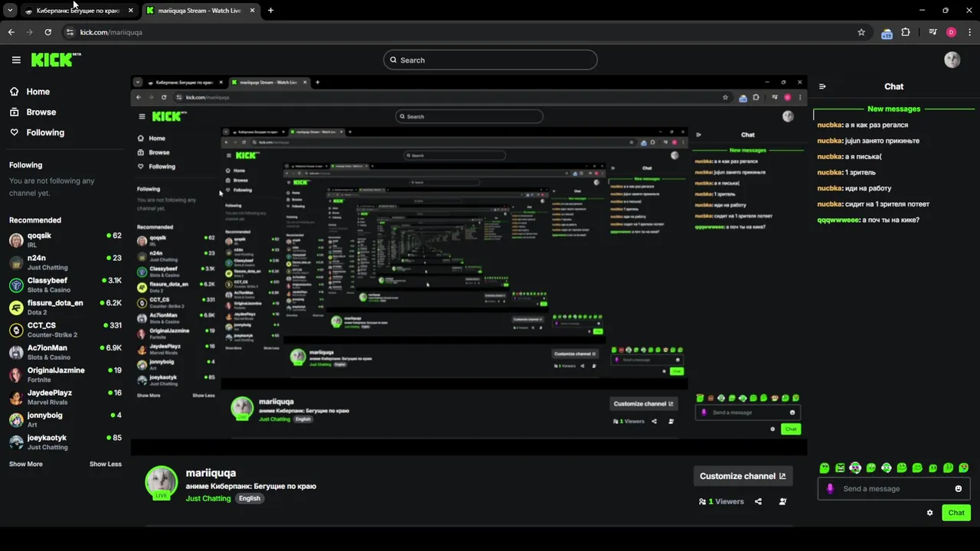The image size is (980, 551).
Task: Click chat message 'иди на работу'
Action: (x=868, y=188)
